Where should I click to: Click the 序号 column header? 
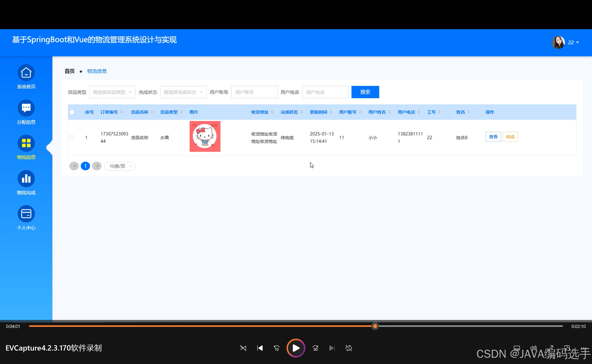pos(89,112)
